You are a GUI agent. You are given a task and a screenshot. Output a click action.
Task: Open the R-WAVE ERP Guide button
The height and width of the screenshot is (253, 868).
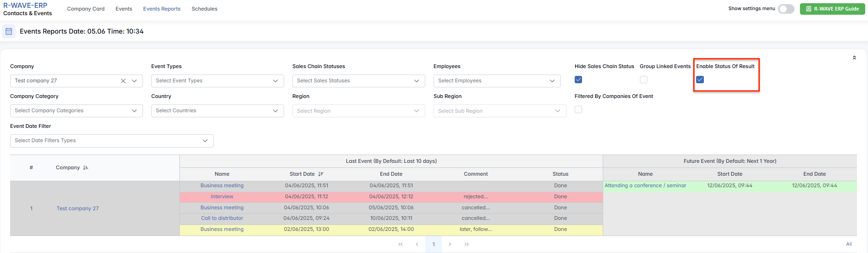832,9
